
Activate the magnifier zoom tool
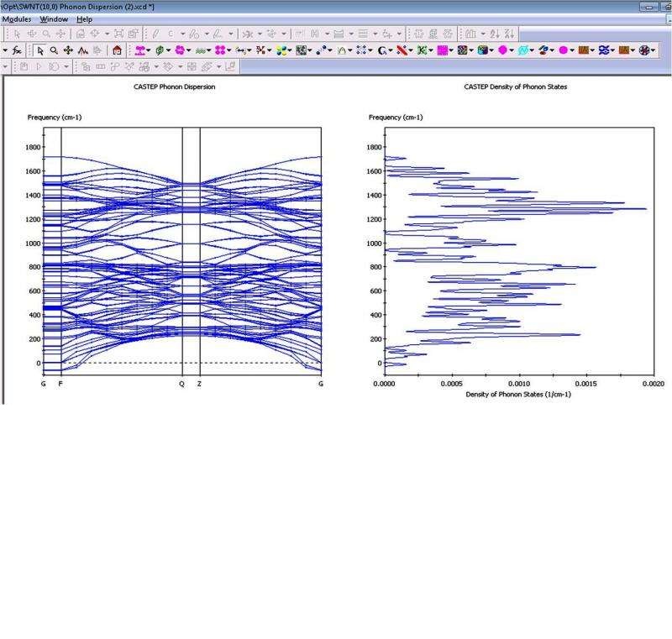pos(53,50)
